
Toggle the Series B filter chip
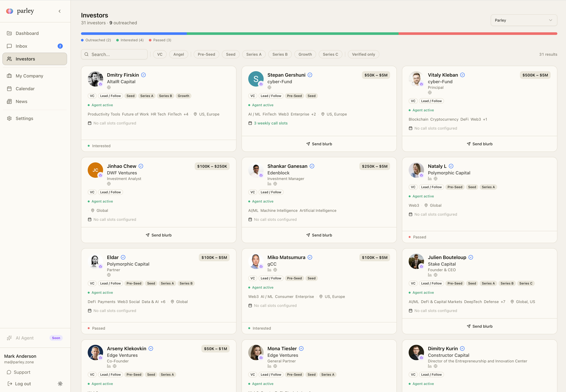click(280, 54)
